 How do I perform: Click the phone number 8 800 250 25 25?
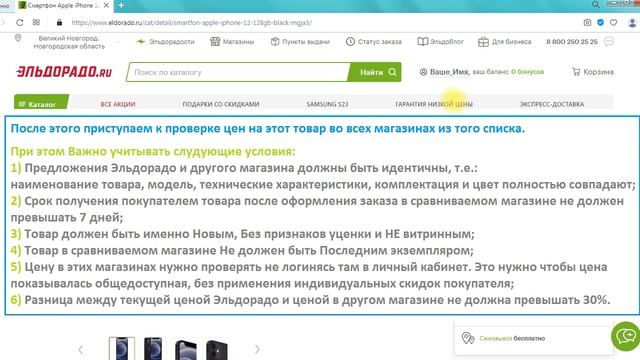[x=572, y=42]
